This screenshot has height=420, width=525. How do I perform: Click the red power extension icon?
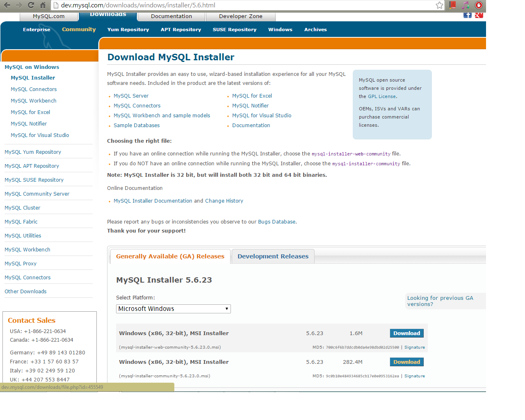(479, 5)
